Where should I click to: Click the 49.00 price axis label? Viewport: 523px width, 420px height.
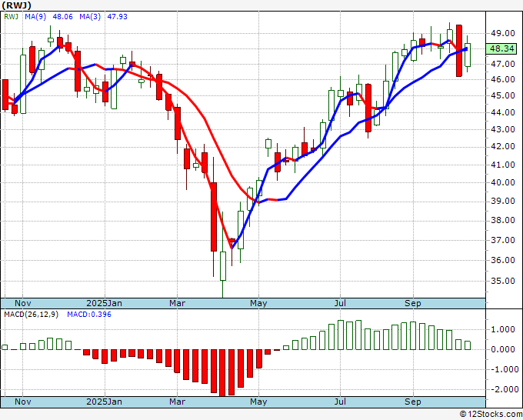click(x=502, y=33)
